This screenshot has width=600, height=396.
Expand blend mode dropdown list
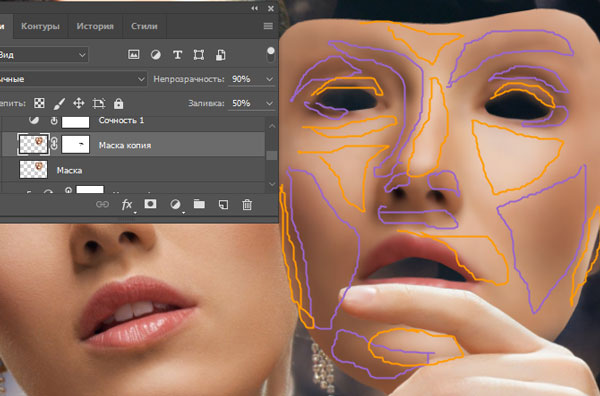(x=141, y=79)
